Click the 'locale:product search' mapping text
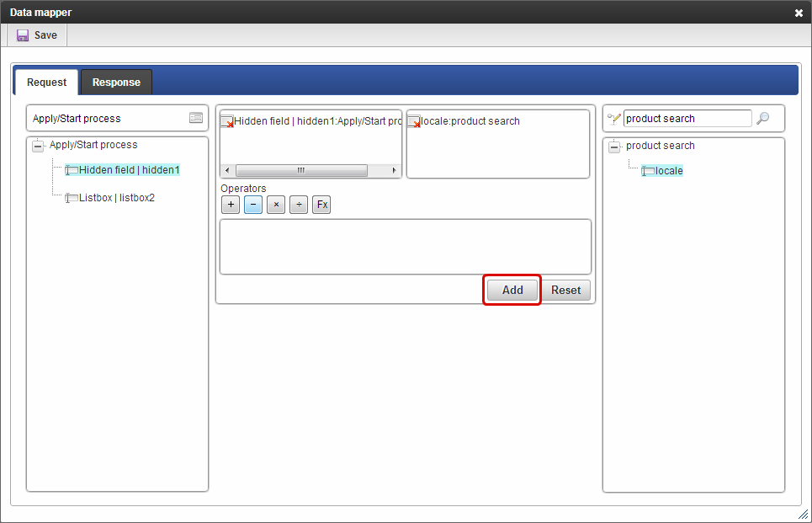This screenshot has width=812, height=523. click(470, 121)
